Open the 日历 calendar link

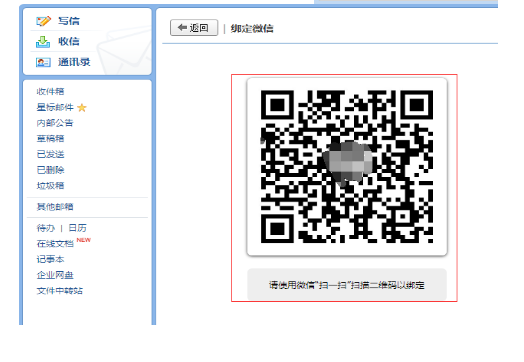pyautogui.click(x=78, y=228)
